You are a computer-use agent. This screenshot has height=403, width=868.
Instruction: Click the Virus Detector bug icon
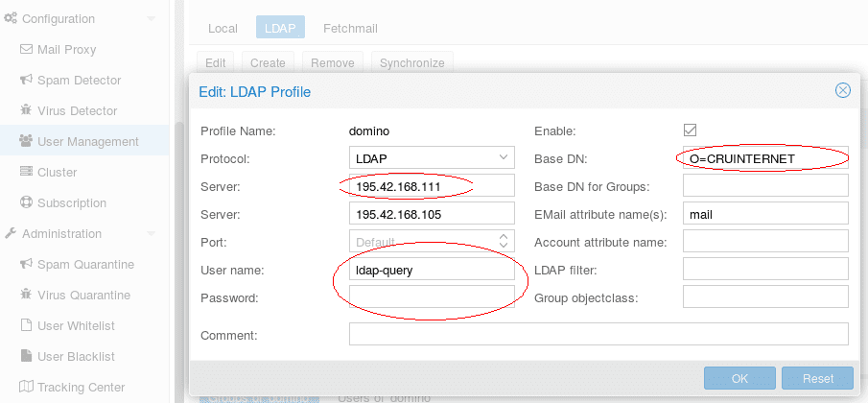point(27,111)
